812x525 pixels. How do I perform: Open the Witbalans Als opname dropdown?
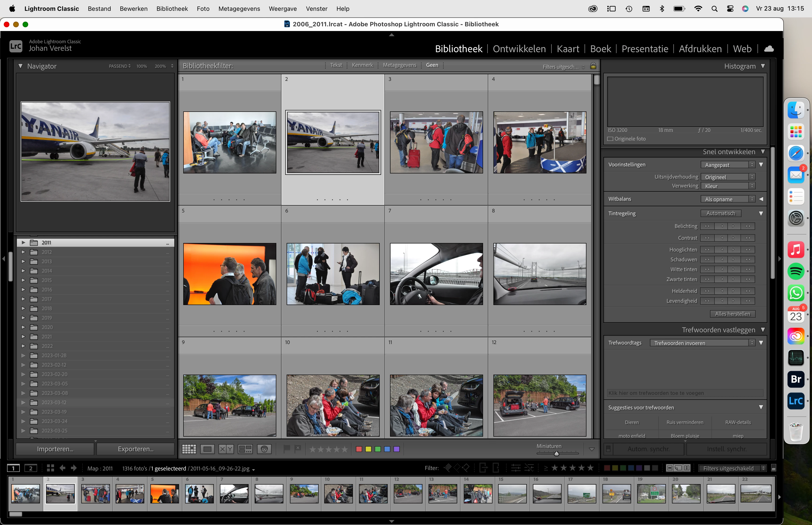[728, 199]
